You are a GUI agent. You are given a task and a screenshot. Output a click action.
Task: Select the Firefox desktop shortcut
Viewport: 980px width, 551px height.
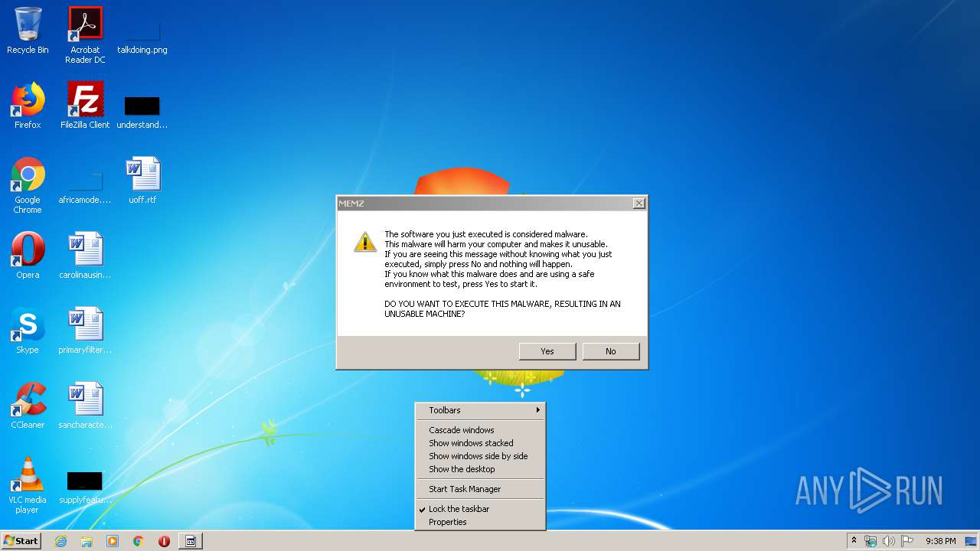(x=28, y=106)
